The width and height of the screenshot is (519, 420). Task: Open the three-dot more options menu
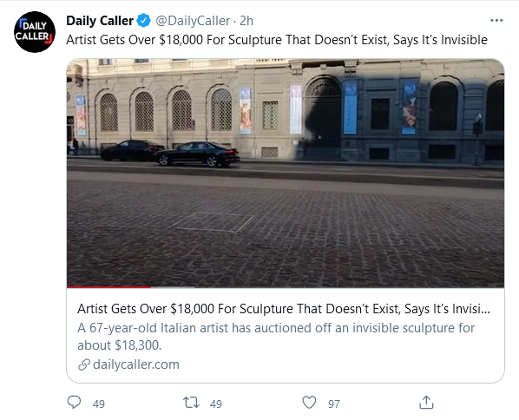(496, 21)
